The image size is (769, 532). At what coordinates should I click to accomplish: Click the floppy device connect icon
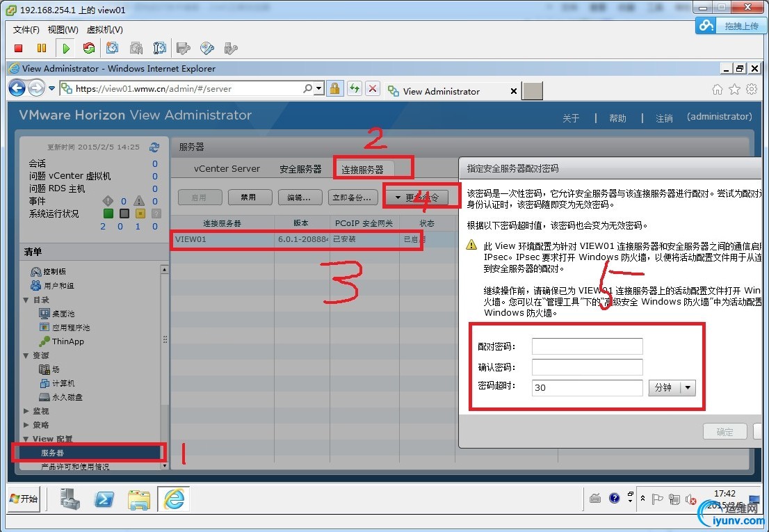183,48
